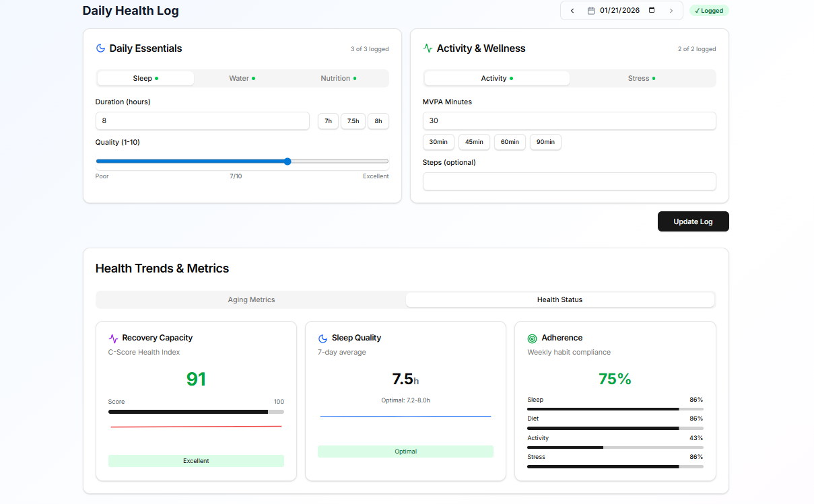The height and width of the screenshot is (504, 814).
Task: Pick the 60min MVPA preset
Action: (510, 142)
